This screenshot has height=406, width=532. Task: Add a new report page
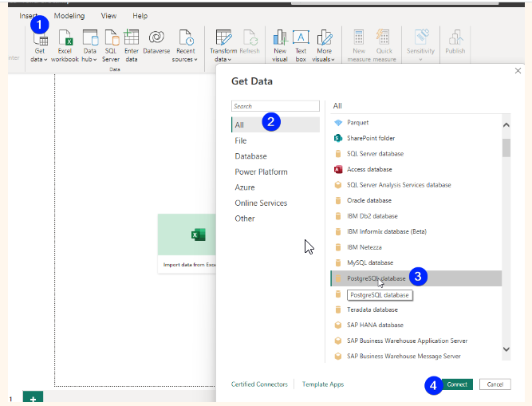pyautogui.click(x=33, y=398)
